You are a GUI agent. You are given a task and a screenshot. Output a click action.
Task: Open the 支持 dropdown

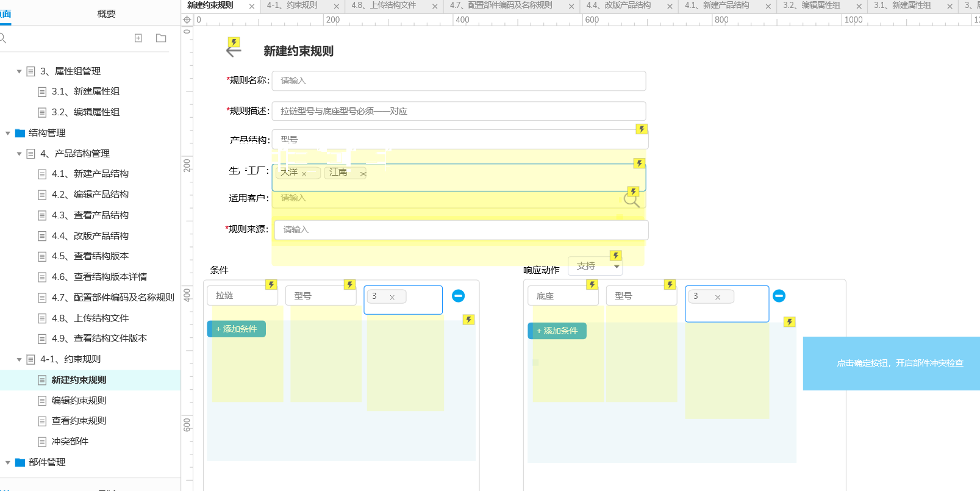tap(595, 266)
